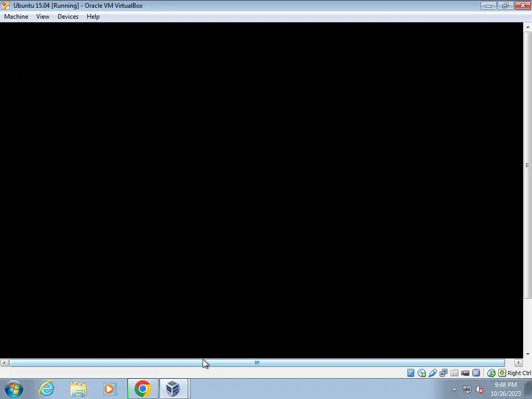
Task: Click the USB devices status icon
Action: point(433,373)
